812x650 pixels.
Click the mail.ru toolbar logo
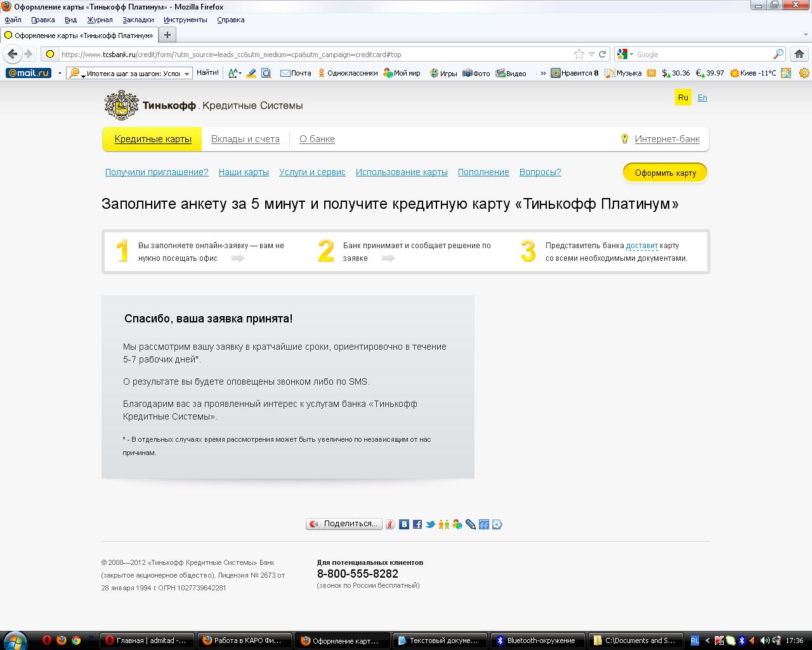(29, 73)
